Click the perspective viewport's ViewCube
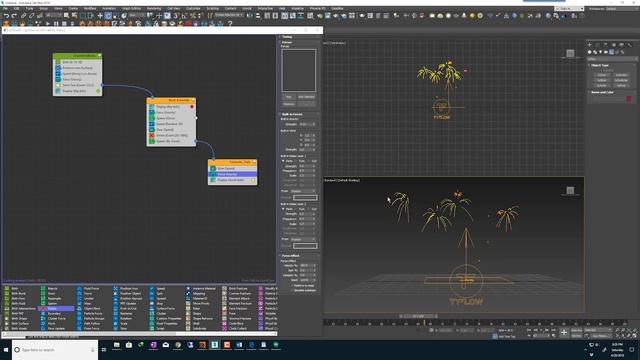640x360 pixels. tap(570, 190)
